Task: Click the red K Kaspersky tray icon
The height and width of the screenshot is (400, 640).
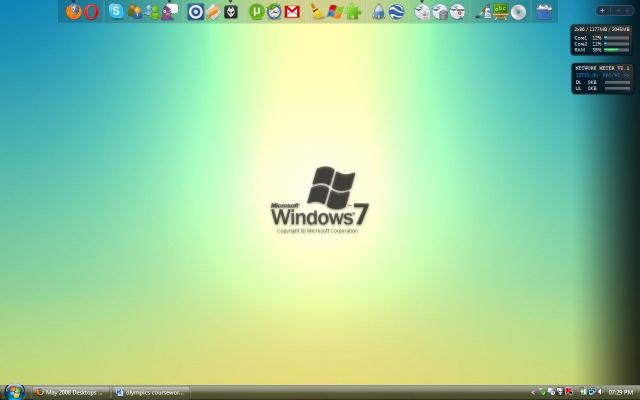Action: pos(569,392)
